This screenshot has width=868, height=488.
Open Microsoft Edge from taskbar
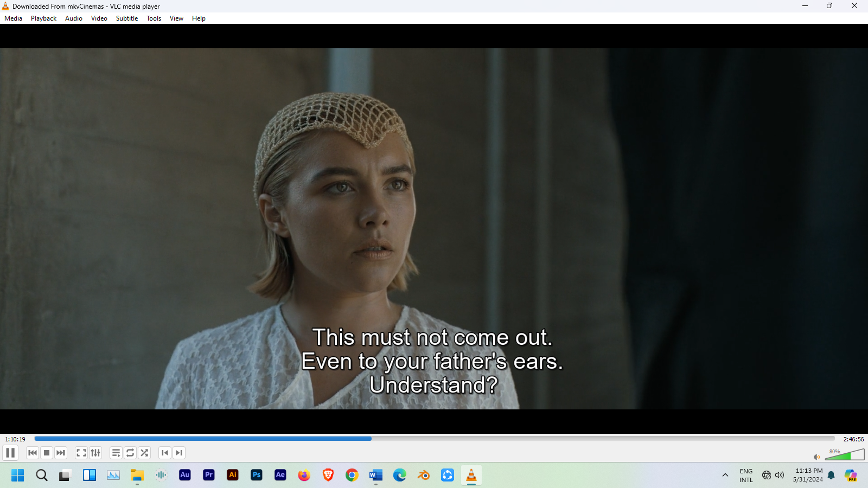tap(400, 475)
